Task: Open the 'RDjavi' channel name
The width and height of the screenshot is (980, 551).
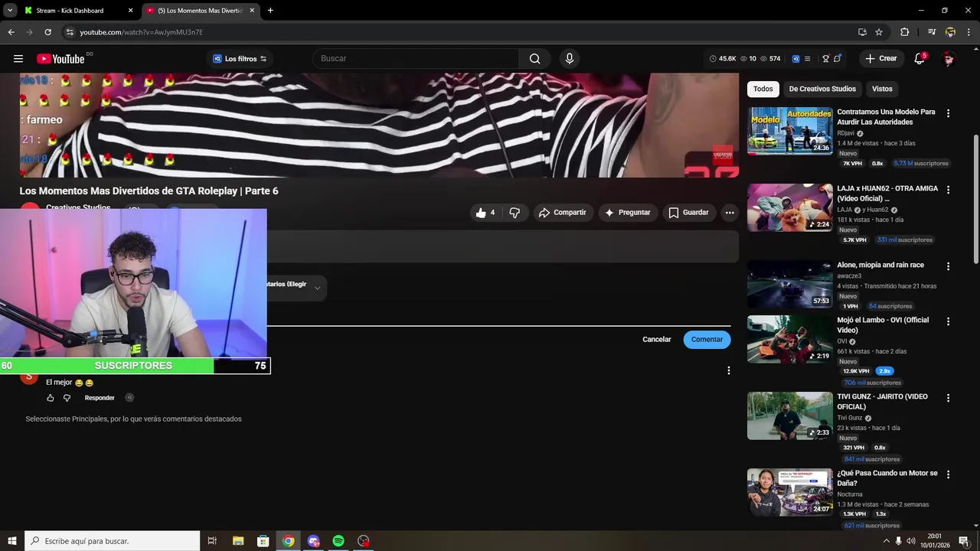Action: click(x=845, y=133)
